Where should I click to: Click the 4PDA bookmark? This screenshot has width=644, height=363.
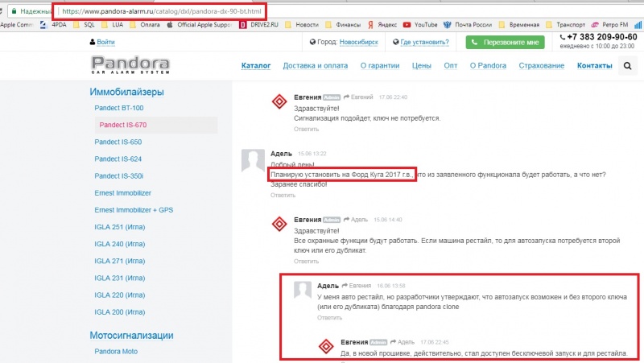pos(53,25)
